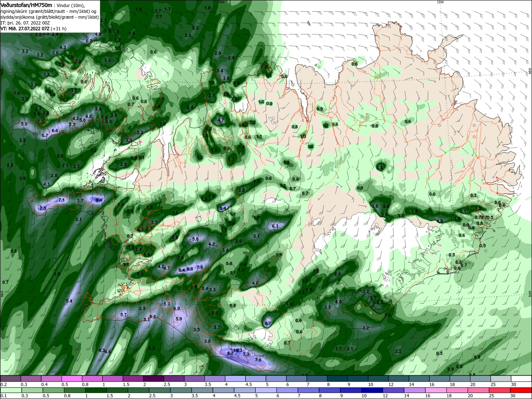Click the white swatch past 30 in the upper legend row
The image size is (532, 399).
521,379
